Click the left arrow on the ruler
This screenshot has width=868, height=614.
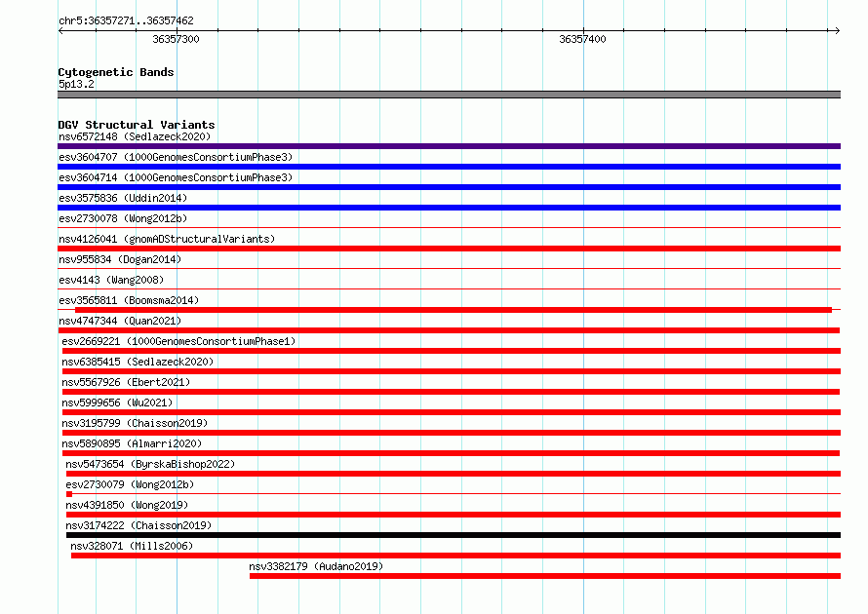(x=60, y=30)
